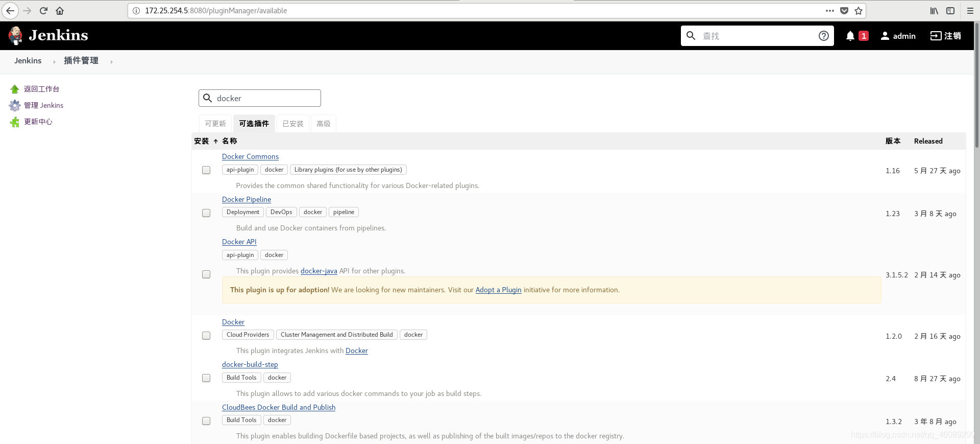Click Cluster Management and Distributed Build tag
The image size is (980, 444).
pyautogui.click(x=337, y=335)
